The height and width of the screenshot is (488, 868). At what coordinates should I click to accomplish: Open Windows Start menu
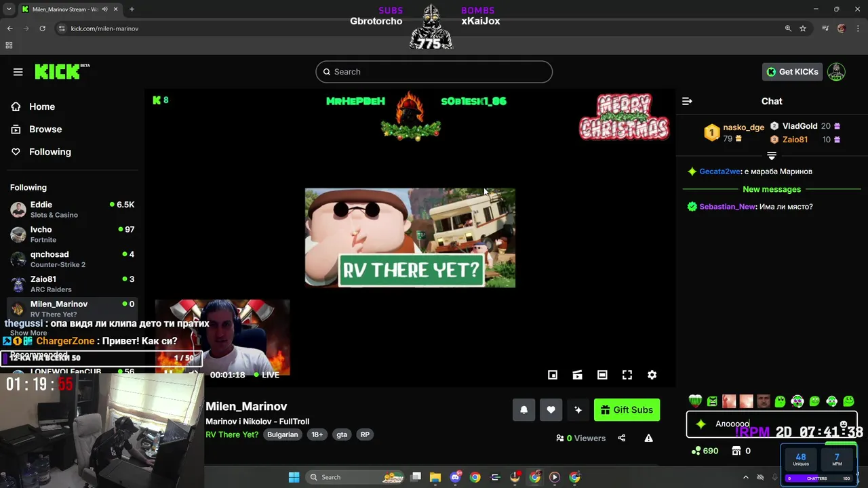294,477
